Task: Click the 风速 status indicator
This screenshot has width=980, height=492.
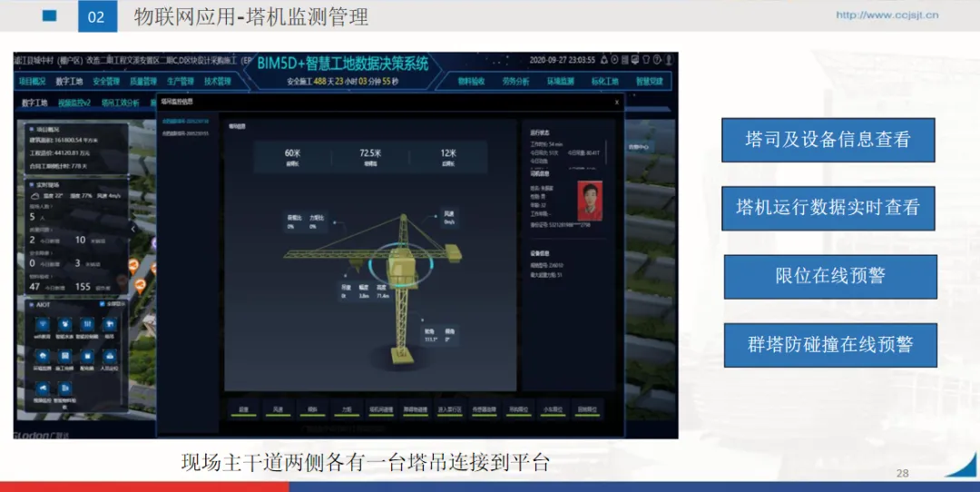Action: tap(279, 410)
